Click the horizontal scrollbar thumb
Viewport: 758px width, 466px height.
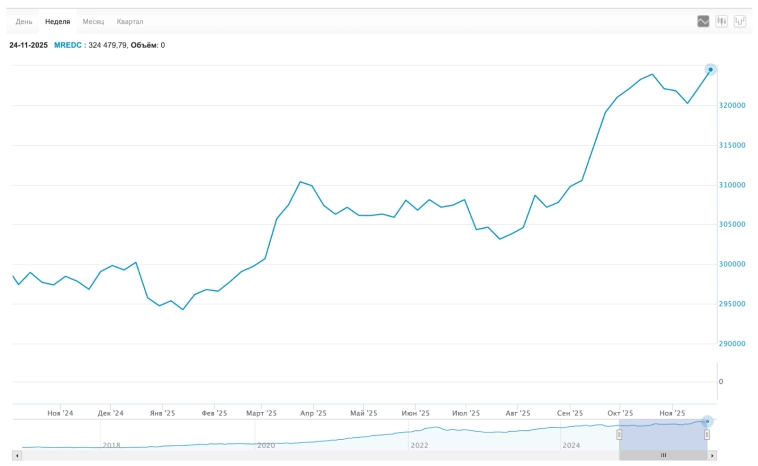(663, 455)
